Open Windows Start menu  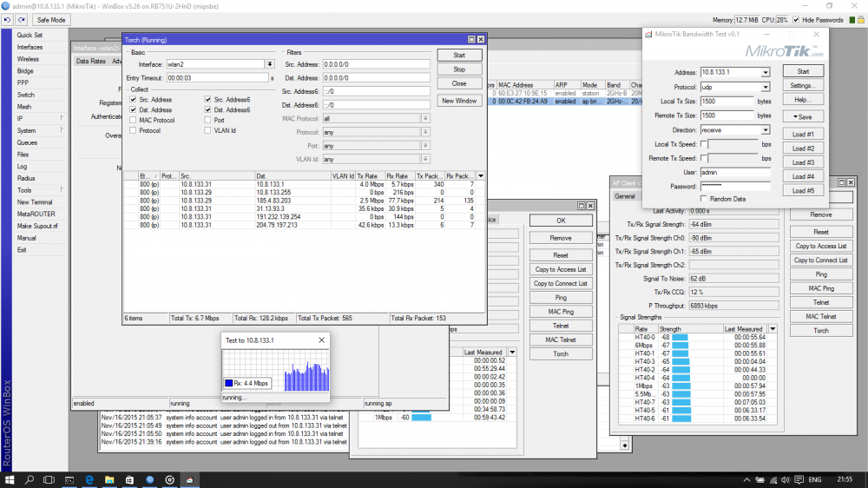[9, 479]
